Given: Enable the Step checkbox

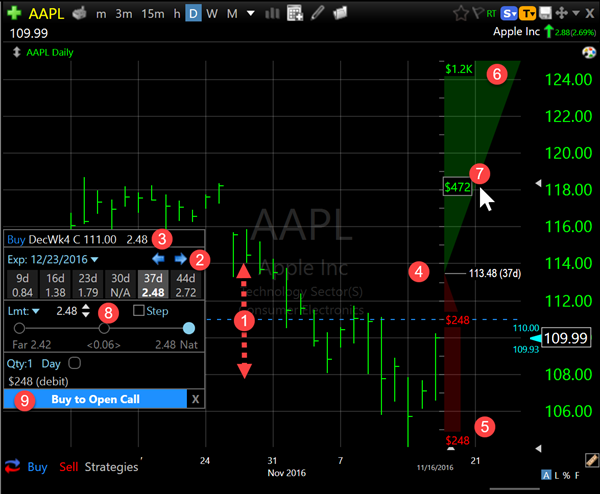Looking at the screenshot, I should 139,310.
